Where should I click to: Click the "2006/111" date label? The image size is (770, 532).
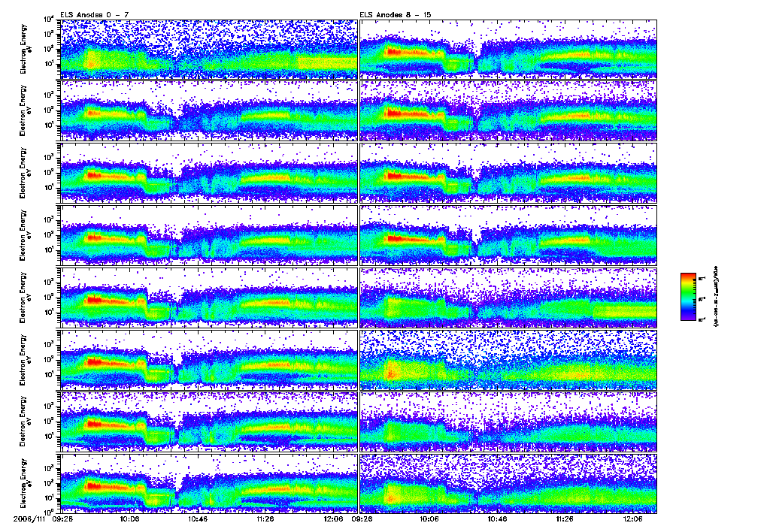pyautogui.click(x=29, y=518)
